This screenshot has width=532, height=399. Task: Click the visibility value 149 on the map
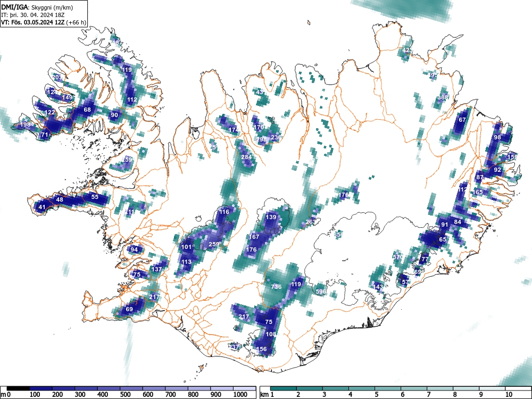click(67, 97)
